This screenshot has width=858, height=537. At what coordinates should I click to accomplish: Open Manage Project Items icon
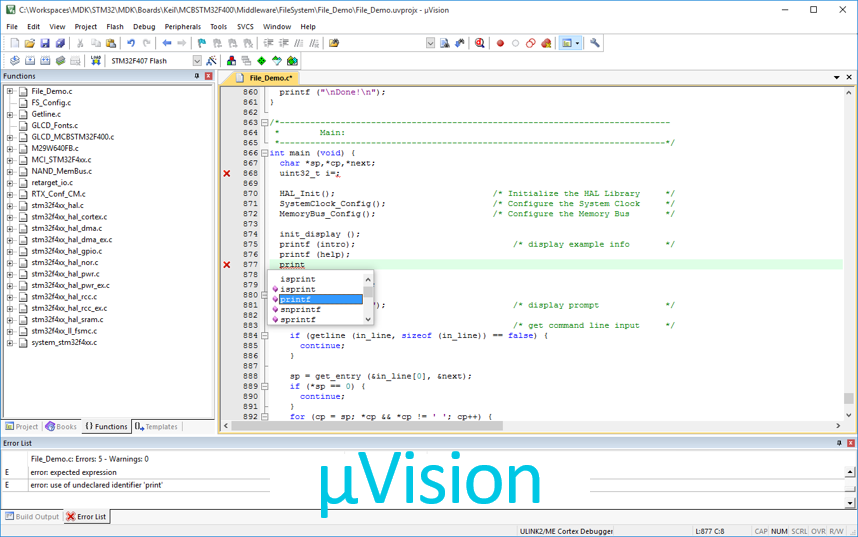[231, 61]
